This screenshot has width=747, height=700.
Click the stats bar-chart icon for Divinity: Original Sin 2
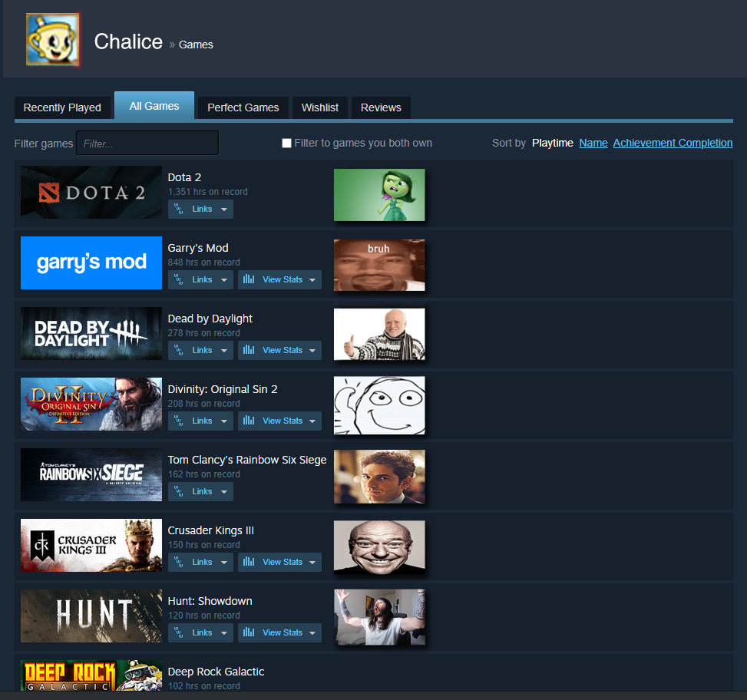point(249,420)
